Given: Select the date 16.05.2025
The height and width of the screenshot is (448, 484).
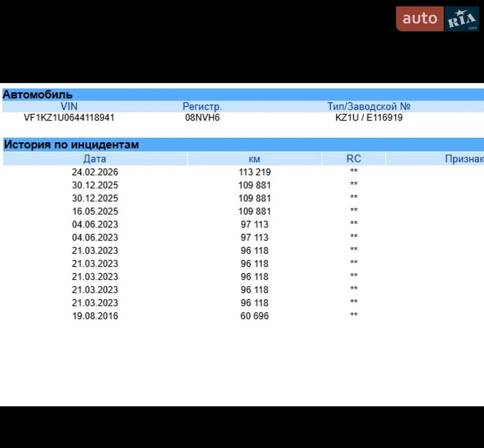Looking at the screenshot, I should (95, 211).
